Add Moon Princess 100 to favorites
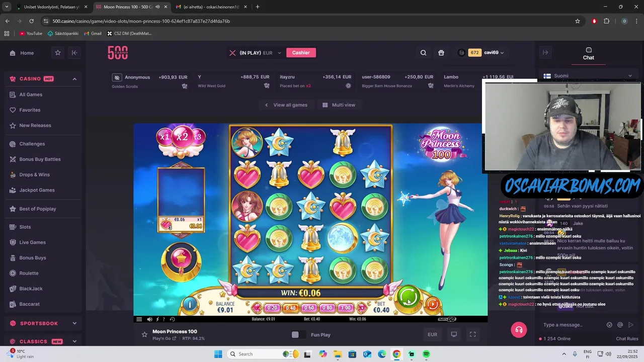This screenshot has width=644, height=362. pos(144,334)
